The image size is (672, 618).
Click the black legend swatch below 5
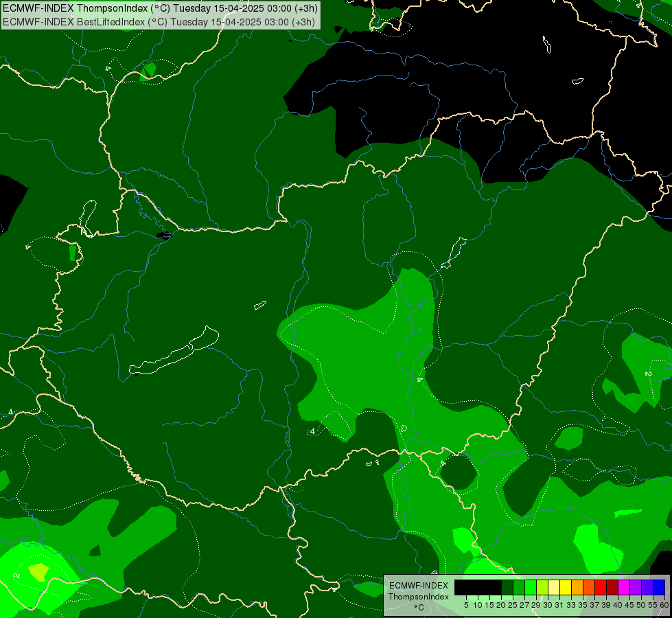(x=461, y=587)
